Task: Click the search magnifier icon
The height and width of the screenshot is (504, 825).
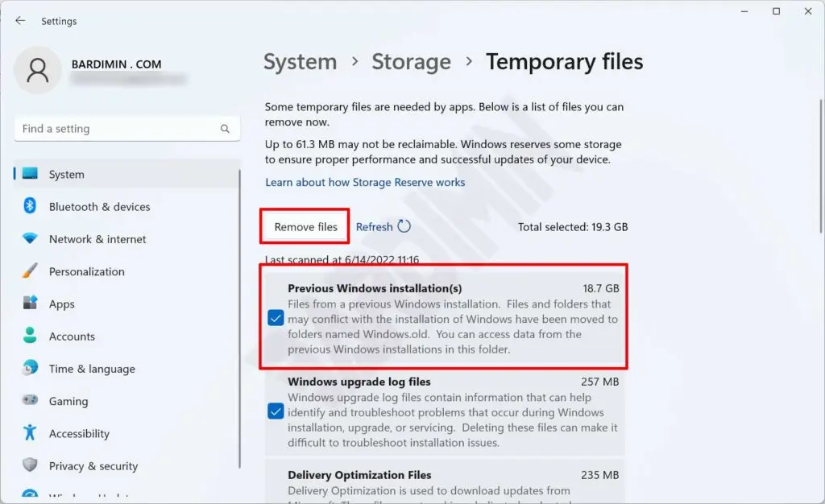Action: click(225, 129)
